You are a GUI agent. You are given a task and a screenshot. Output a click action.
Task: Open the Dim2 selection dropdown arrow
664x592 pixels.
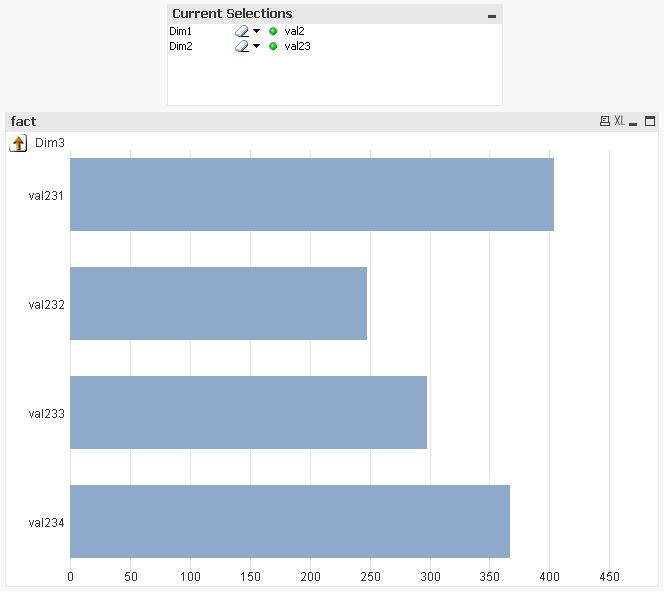tap(256, 46)
